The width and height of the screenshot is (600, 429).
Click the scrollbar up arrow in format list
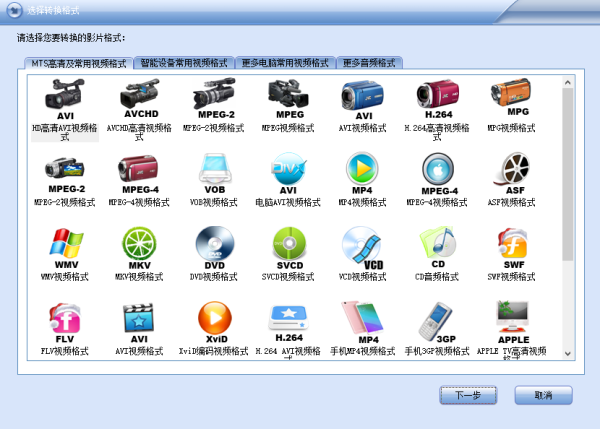pyautogui.click(x=568, y=82)
